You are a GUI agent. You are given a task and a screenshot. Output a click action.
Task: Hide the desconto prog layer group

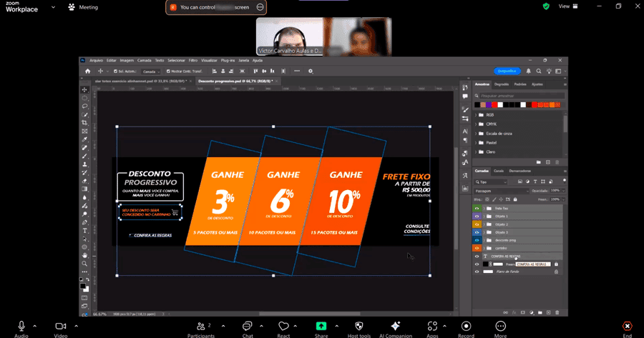477,240
